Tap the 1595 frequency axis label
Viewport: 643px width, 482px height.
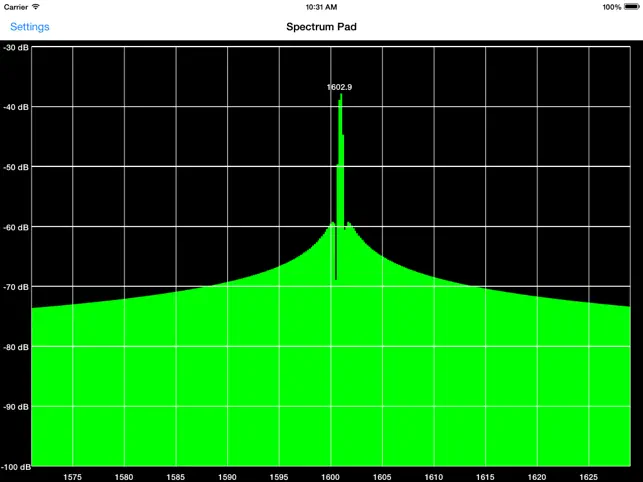tap(279, 477)
